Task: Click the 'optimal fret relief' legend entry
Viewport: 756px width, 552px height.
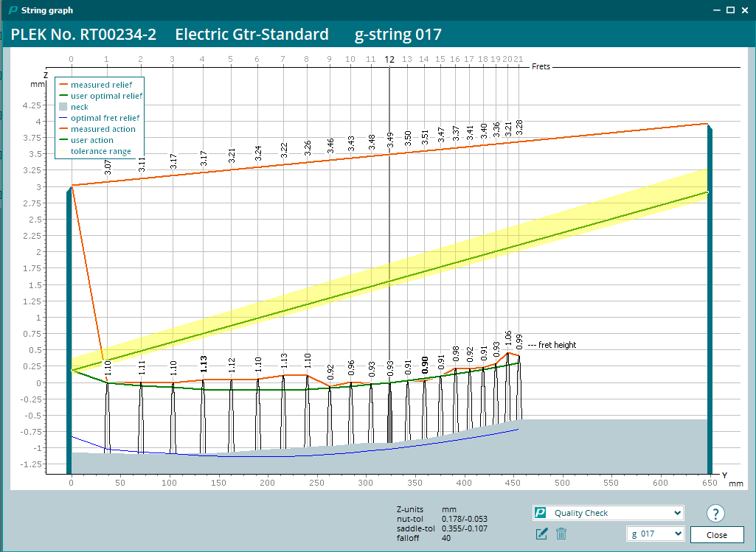Action: 105,118
